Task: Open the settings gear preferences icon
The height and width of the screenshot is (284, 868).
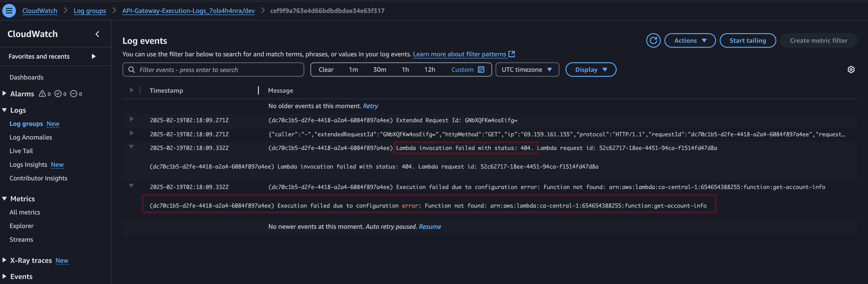Action: point(851,70)
